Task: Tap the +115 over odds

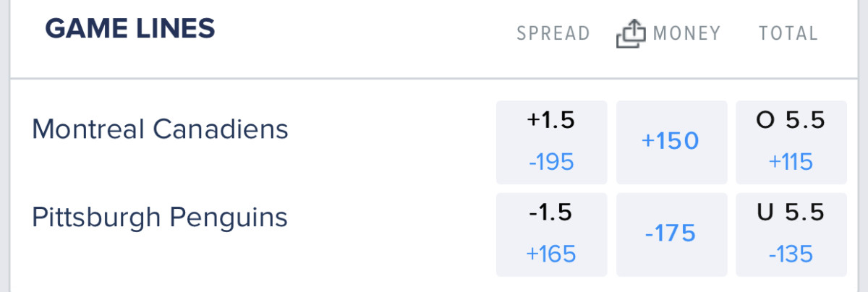Action: pos(791,162)
